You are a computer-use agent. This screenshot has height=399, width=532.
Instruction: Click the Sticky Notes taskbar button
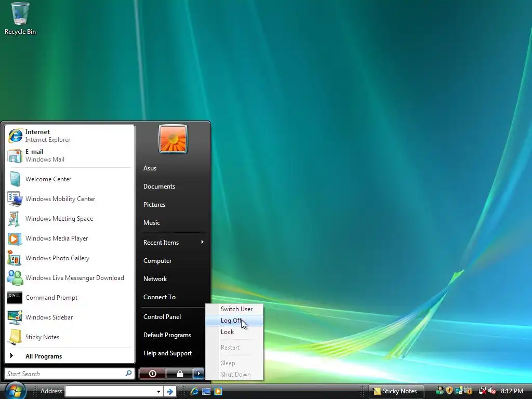[396, 391]
